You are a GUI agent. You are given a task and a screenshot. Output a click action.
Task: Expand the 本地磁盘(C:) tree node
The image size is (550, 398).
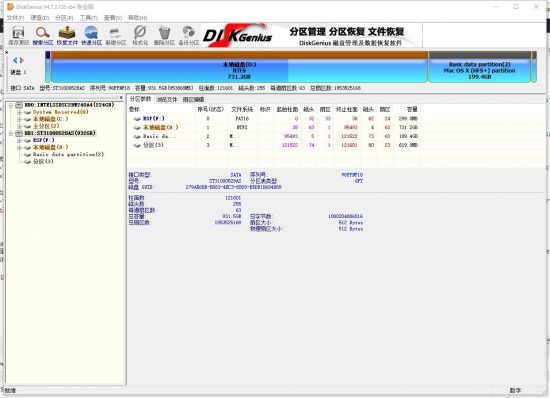pos(19,119)
